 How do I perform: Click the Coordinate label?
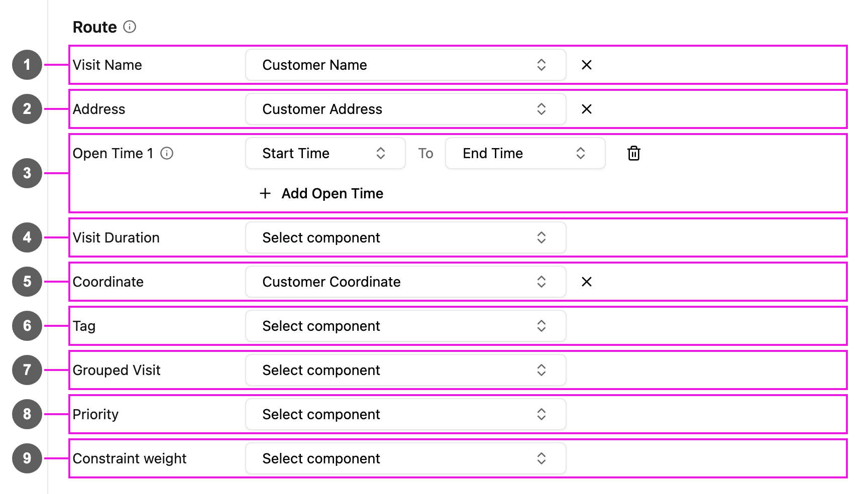108,282
